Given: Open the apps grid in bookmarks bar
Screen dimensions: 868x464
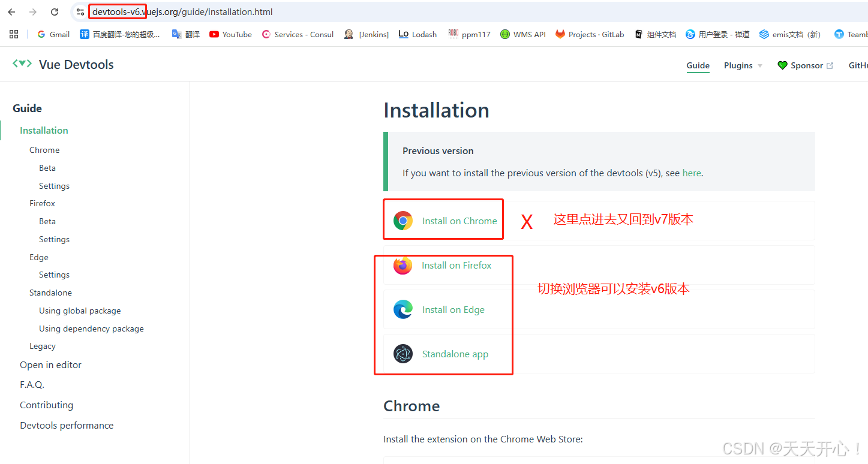Looking at the screenshot, I should coord(14,34).
